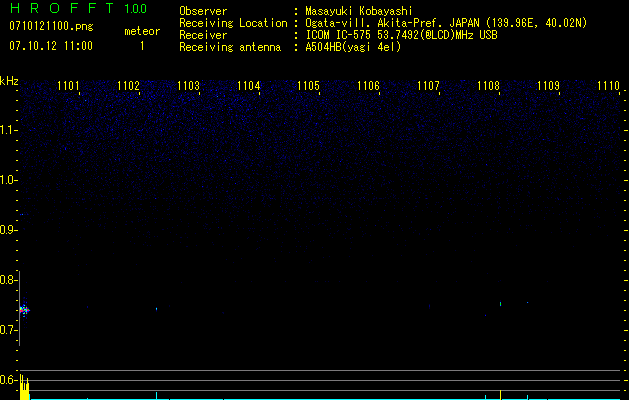Screen dimensions: 629x400
Task: Click time marker 1107 on axis
Action: click(428, 86)
